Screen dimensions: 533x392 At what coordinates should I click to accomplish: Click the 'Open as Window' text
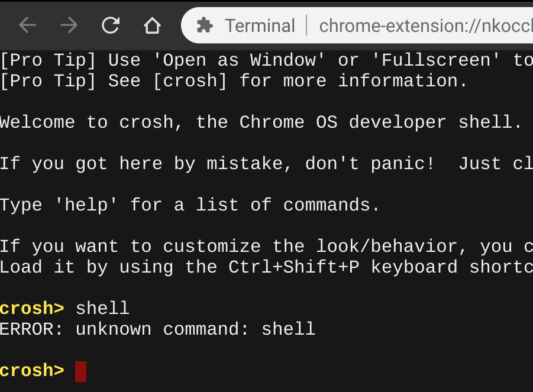240,60
